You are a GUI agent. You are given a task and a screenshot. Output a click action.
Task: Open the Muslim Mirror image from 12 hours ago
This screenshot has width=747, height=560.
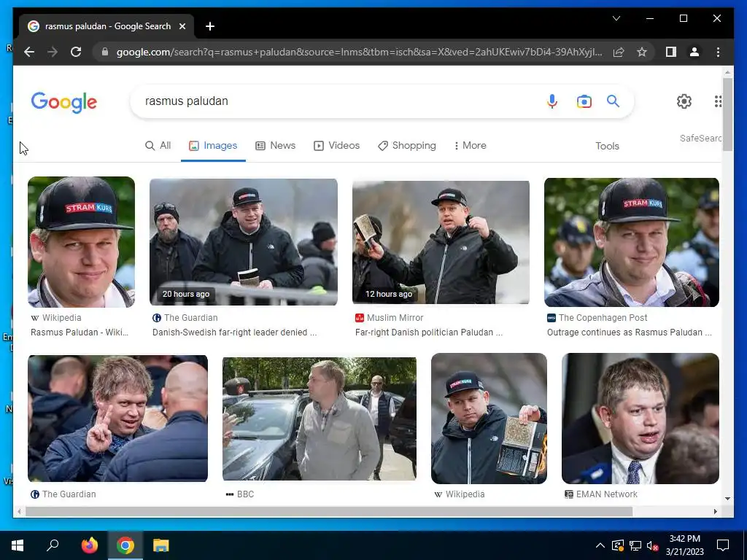point(441,242)
